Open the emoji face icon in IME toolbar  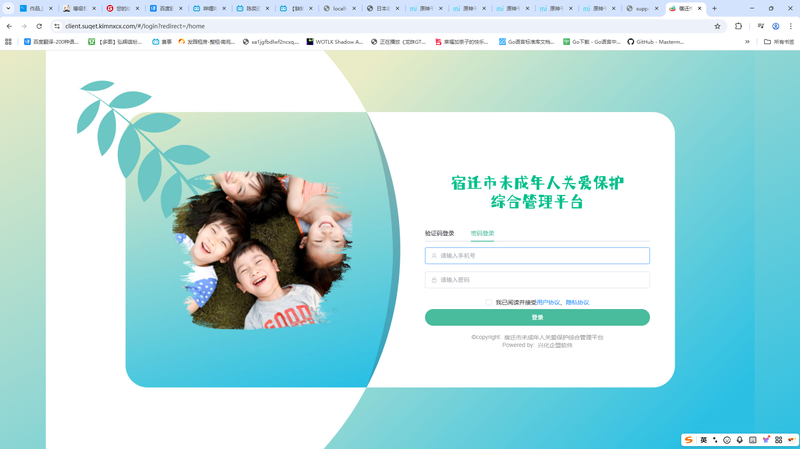(x=727, y=440)
